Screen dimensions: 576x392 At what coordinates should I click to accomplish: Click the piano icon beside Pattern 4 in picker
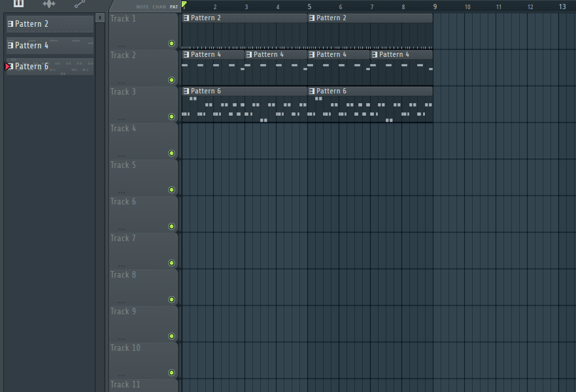[x=10, y=46]
